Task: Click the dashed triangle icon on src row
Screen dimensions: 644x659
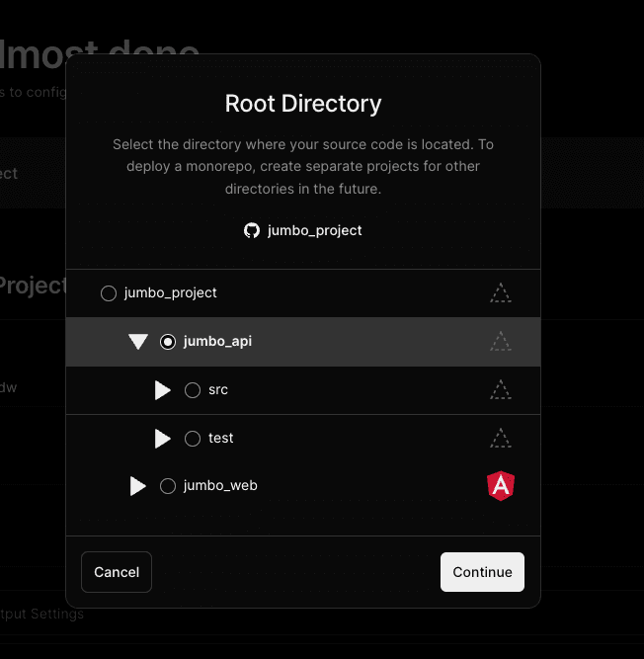Action: click(501, 390)
